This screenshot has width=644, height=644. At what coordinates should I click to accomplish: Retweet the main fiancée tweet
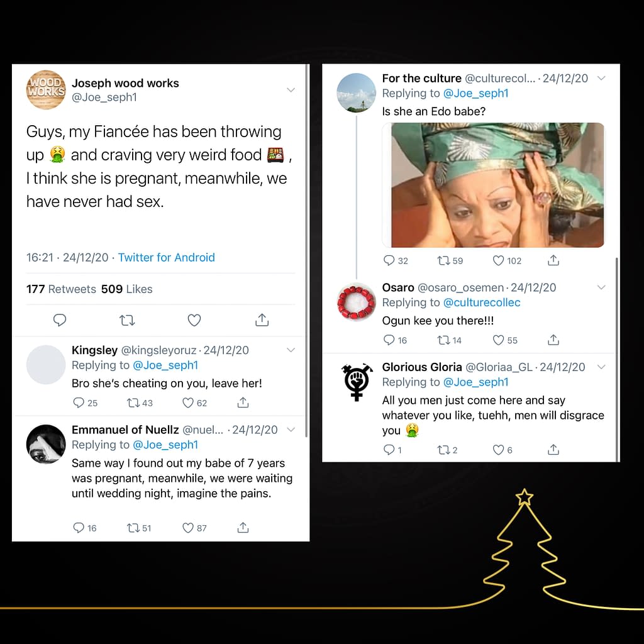tap(127, 321)
